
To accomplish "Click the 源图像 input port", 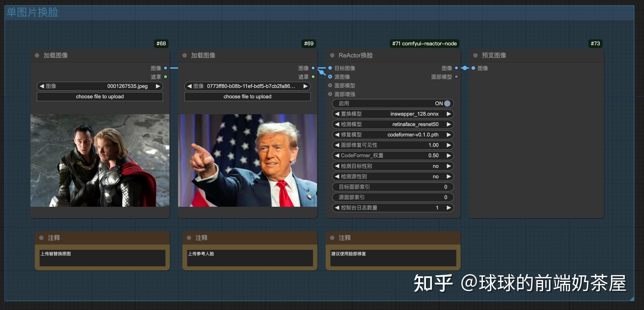I will pyautogui.click(x=330, y=77).
